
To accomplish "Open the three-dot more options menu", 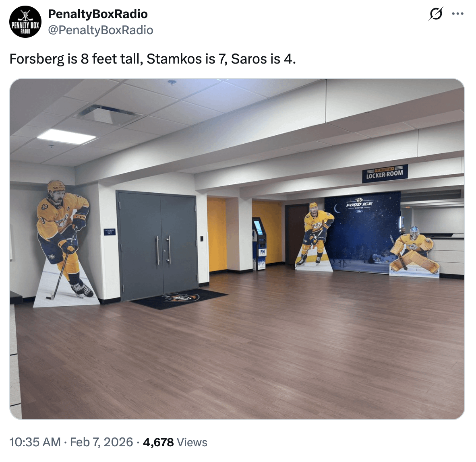I will pyautogui.click(x=458, y=14).
